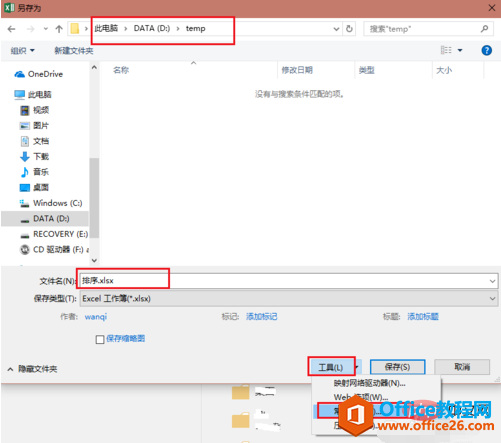Screen dimensions: 501x443
Task: Collapse folders via 隐藏文件夹
Action: coord(32,369)
